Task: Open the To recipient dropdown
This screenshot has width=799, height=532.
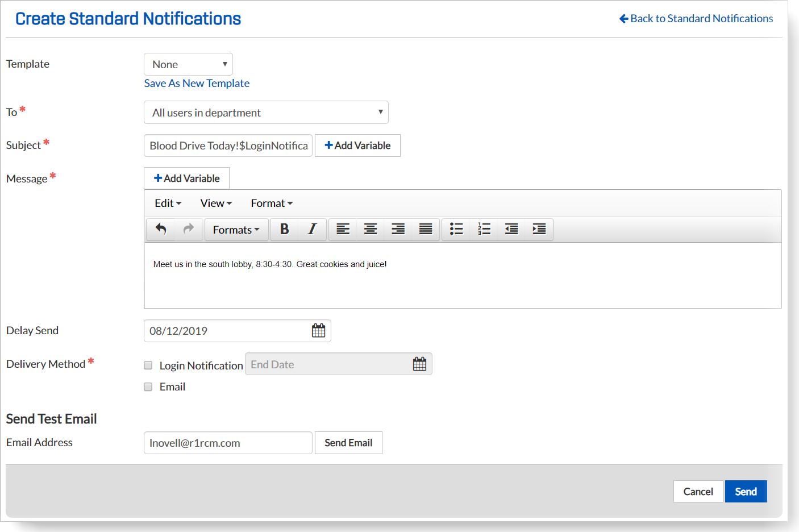Action: tap(265, 112)
